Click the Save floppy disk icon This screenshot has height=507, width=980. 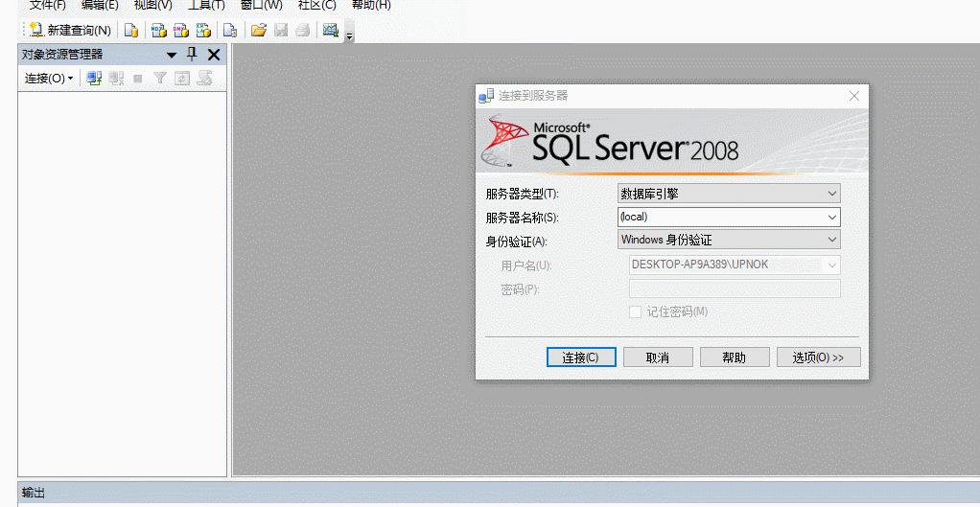pyautogui.click(x=281, y=30)
